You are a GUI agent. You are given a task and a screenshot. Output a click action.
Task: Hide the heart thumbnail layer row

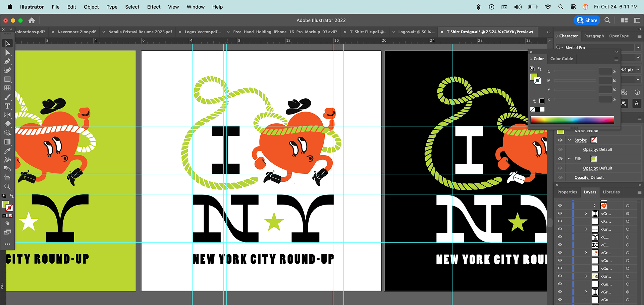[x=560, y=206]
